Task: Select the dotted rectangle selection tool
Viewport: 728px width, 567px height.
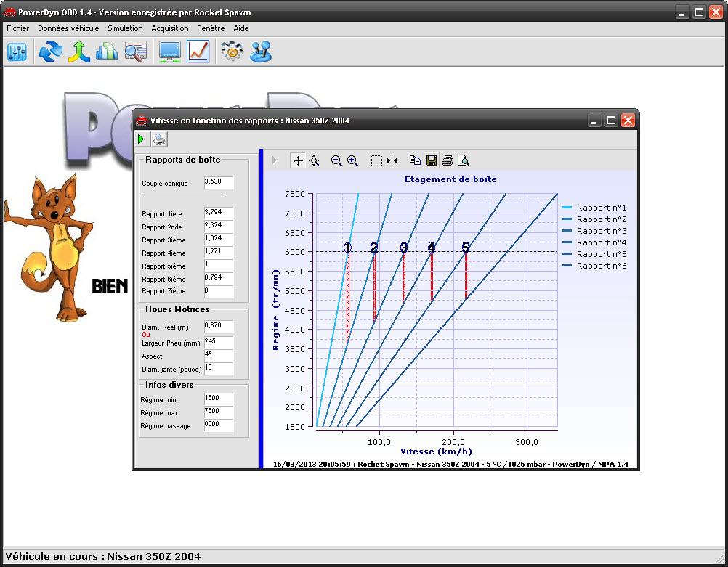Action: pos(376,161)
